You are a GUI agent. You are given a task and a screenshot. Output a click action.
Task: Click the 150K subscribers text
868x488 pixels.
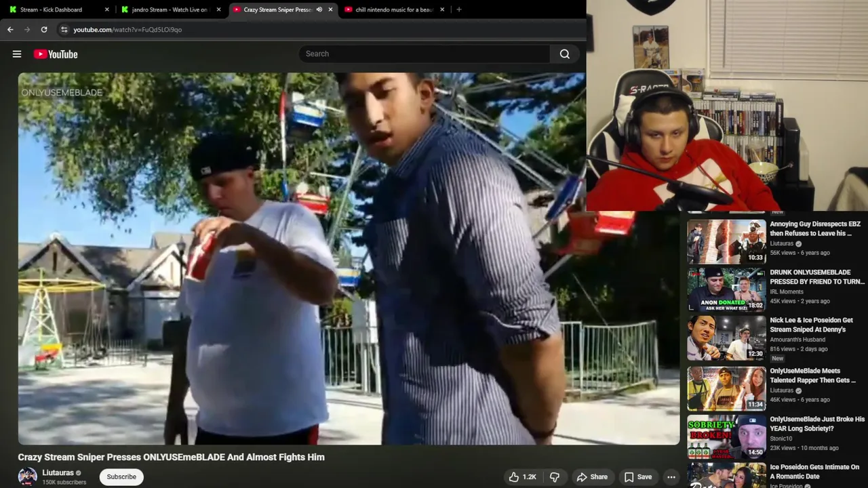tap(64, 483)
